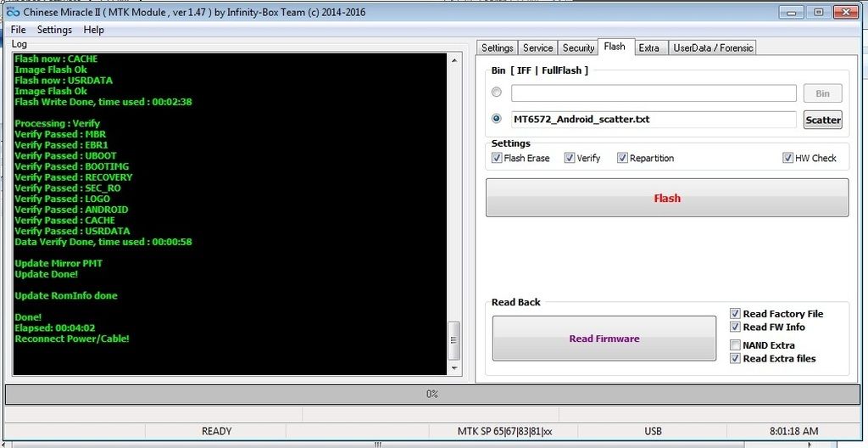Click the Read Firmware button
868x448 pixels.
click(x=604, y=339)
